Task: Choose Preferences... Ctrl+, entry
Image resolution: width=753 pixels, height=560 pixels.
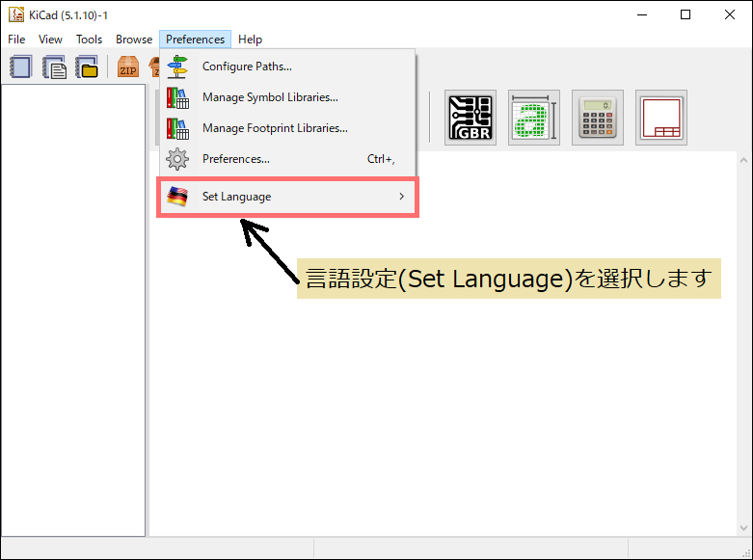Action: point(287,159)
